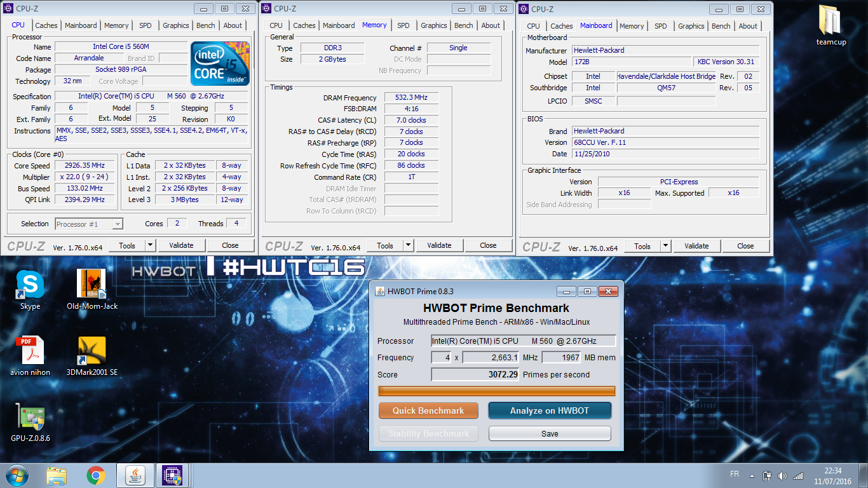Open the Skype desktop shortcut
Image resolution: width=868 pixels, height=488 pixels.
[30, 289]
